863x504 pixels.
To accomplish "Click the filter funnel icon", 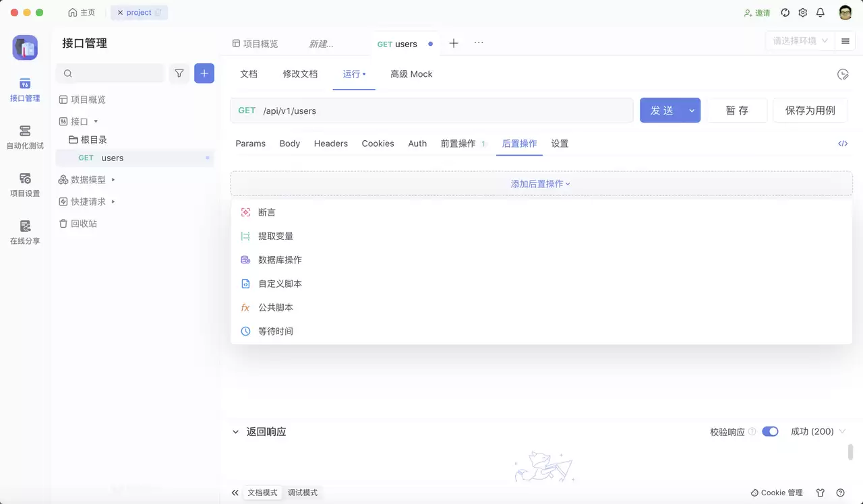I will point(179,73).
